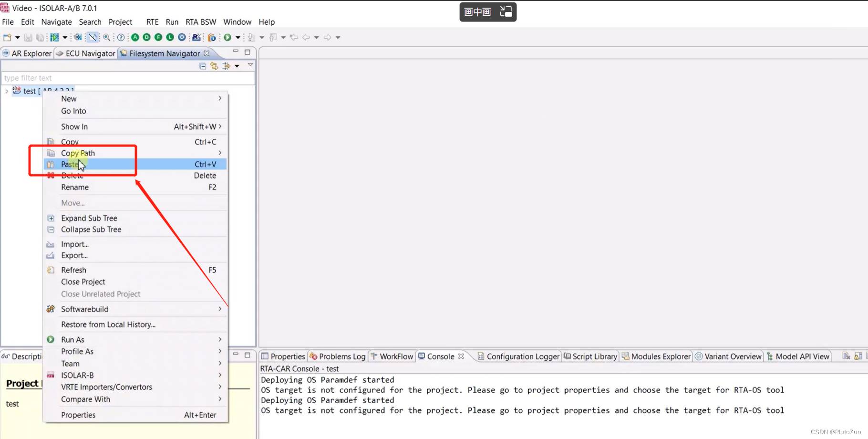This screenshot has height=439, width=868.
Task: Click the green Run toolbar button
Action: (x=227, y=37)
